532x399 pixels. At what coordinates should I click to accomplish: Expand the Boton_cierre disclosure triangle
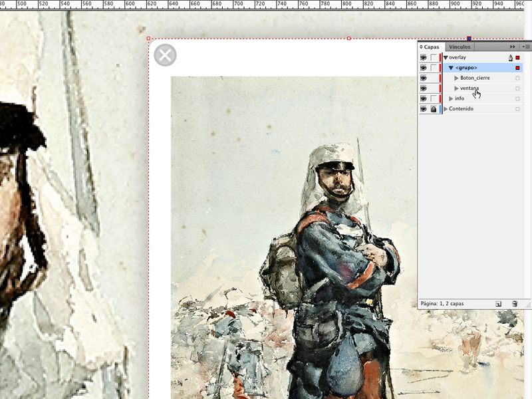click(456, 78)
